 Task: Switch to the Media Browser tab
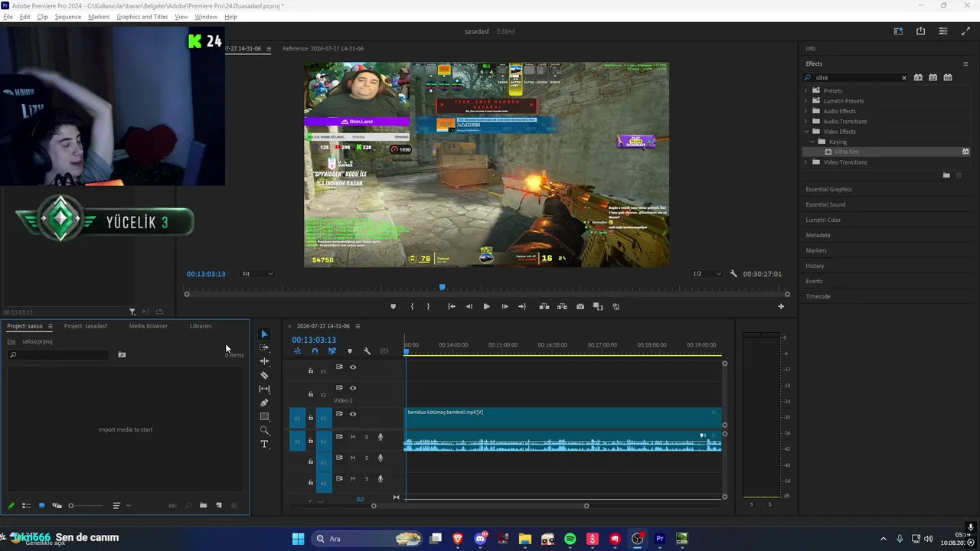[148, 326]
